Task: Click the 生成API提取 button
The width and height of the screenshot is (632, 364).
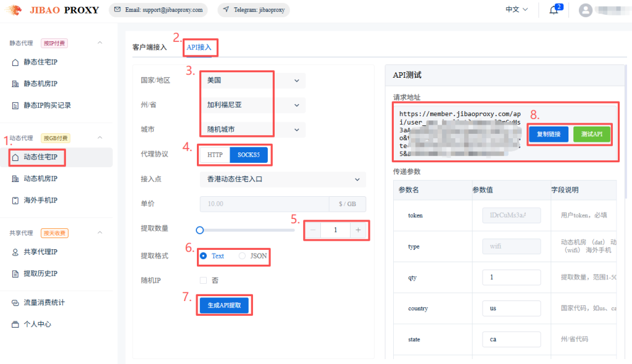Action: (224, 305)
